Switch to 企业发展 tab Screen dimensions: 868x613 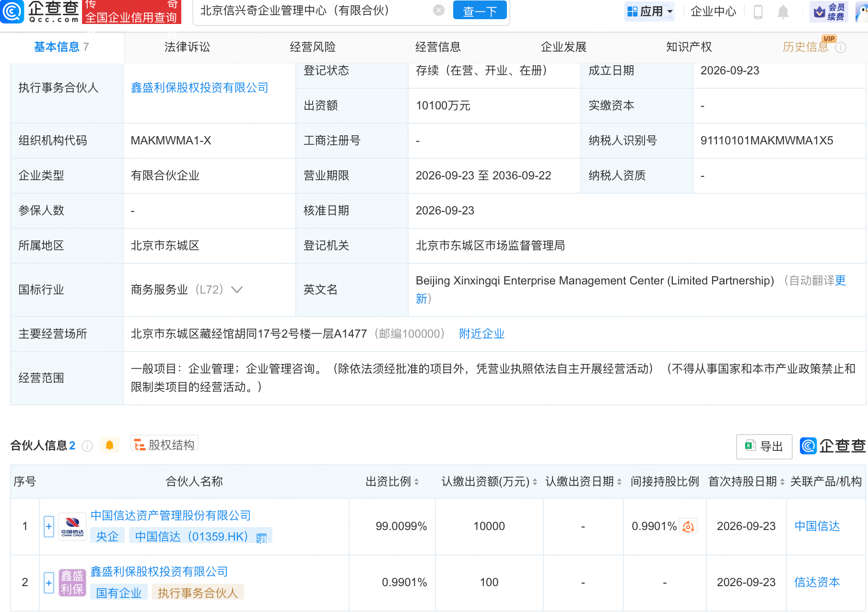[563, 47]
